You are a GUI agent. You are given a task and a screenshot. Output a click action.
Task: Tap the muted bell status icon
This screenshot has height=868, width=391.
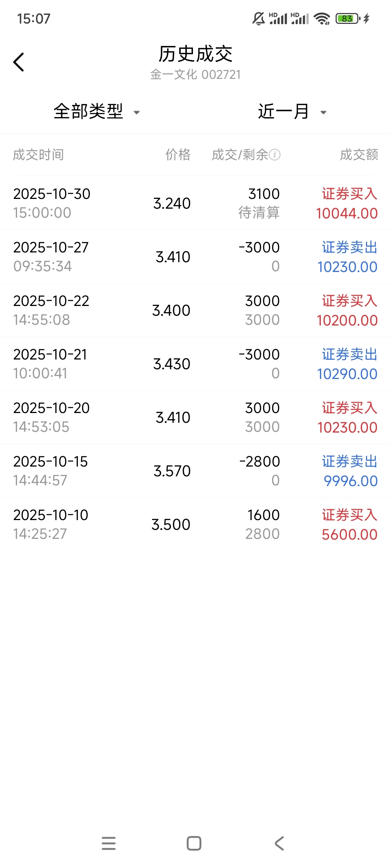(258, 18)
